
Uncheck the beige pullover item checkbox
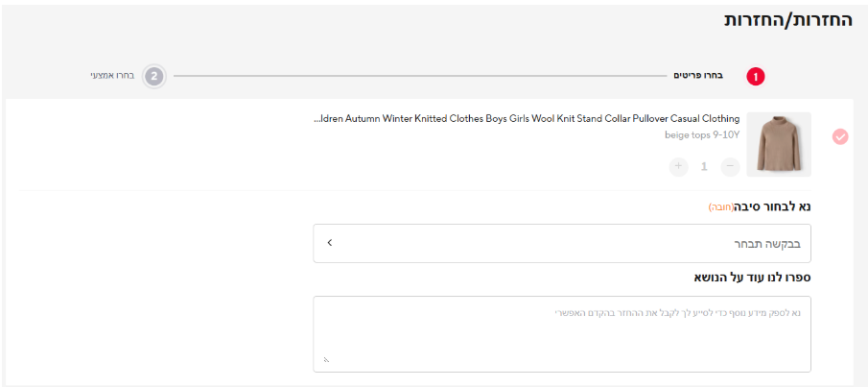click(840, 136)
